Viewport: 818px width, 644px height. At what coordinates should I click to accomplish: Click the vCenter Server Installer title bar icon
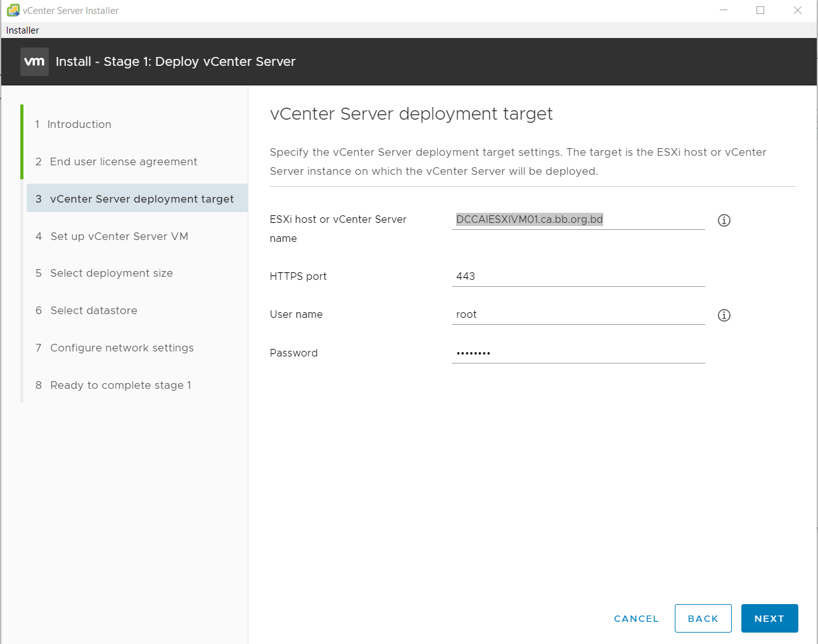(x=13, y=10)
